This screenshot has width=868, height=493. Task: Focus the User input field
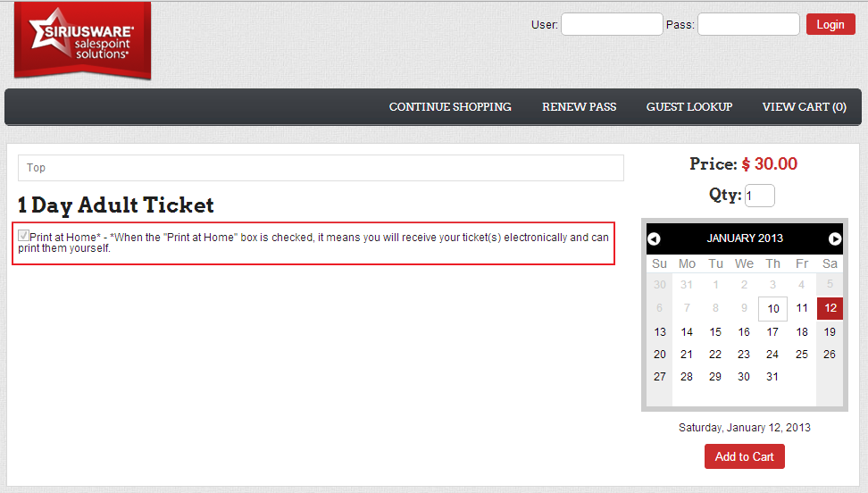612,25
